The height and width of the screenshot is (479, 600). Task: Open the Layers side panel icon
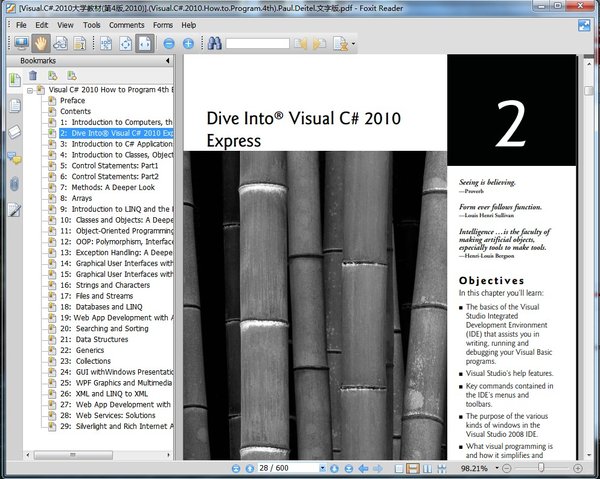[15, 131]
